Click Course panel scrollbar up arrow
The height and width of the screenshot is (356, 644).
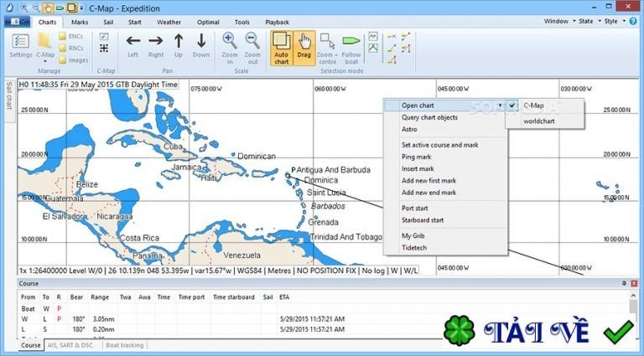point(633,296)
